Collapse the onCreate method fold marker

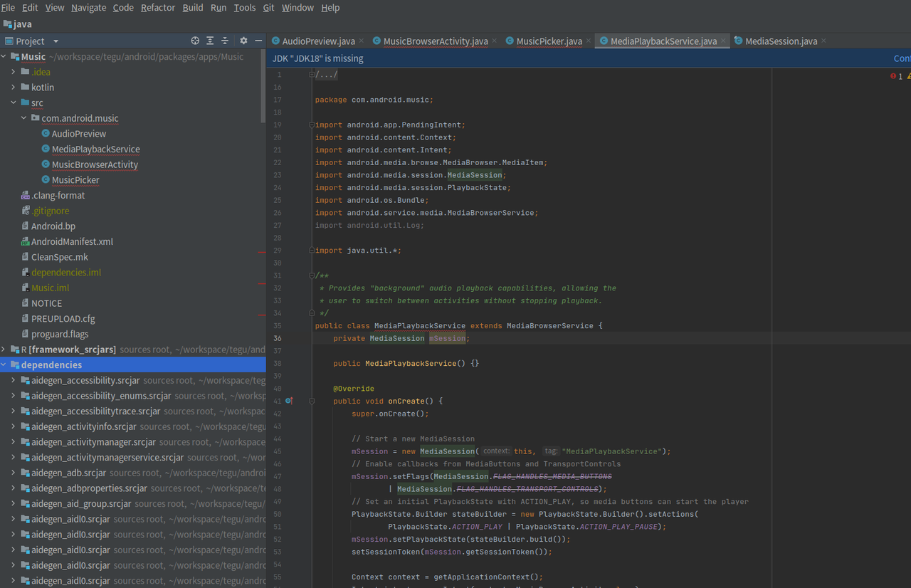(312, 401)
